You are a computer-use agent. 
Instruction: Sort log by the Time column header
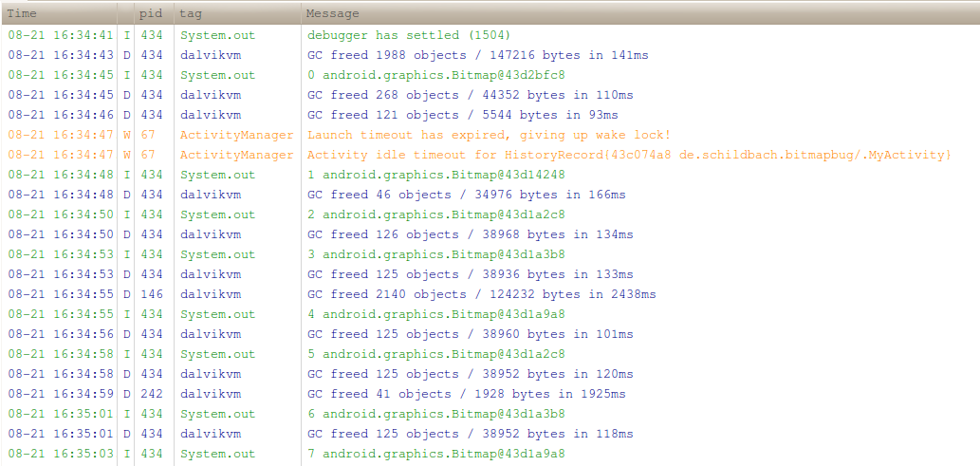(x=59, y=13)
